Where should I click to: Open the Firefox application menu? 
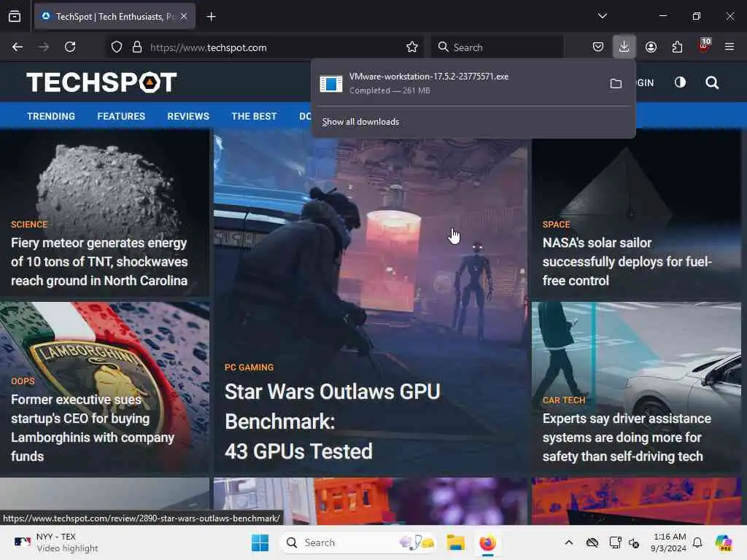[729, 47]
